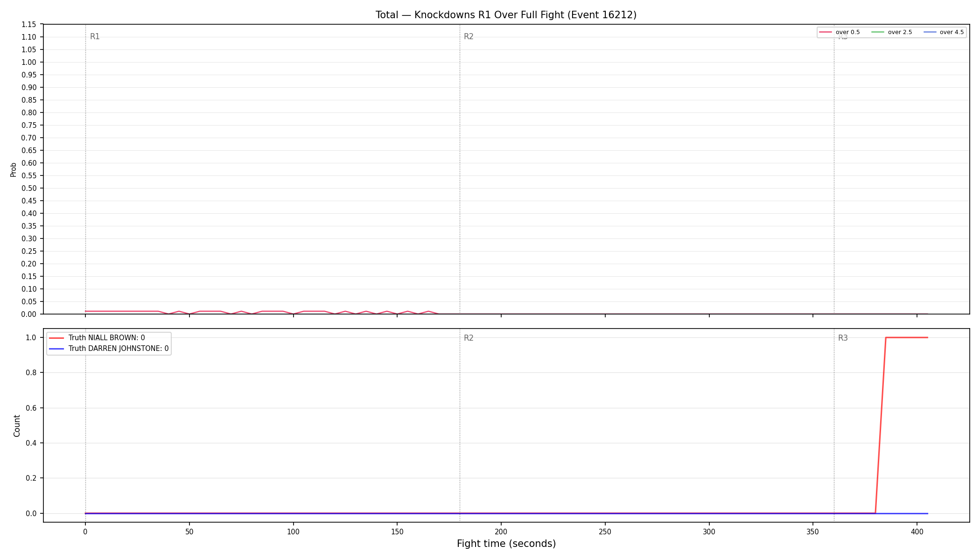Click the 1.00 tick on the Prob axis

click(29, 62)
